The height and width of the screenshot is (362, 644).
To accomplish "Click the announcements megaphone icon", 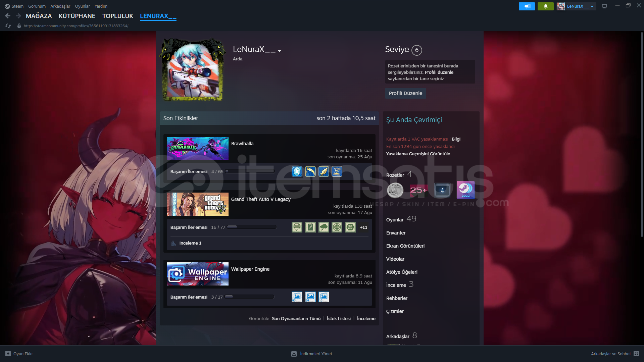I will (x=527, y=6).
